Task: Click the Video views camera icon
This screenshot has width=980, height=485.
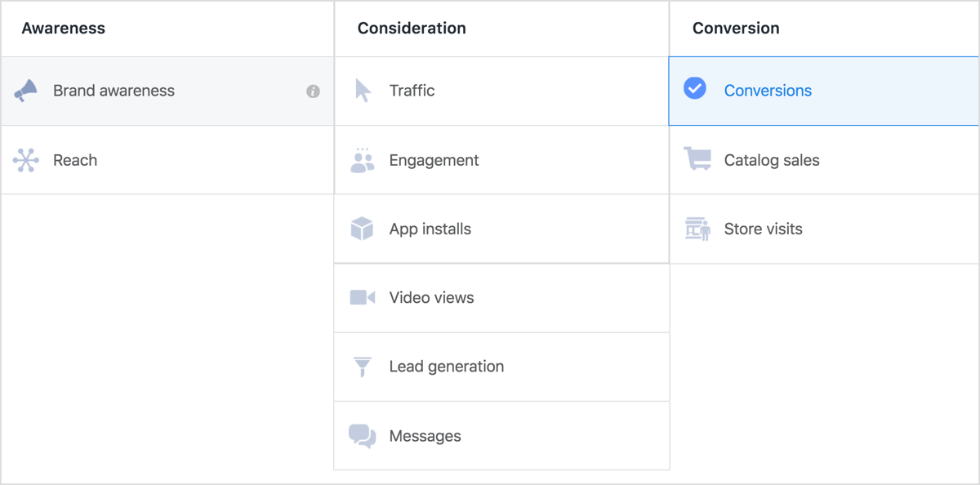Action: 363,297
